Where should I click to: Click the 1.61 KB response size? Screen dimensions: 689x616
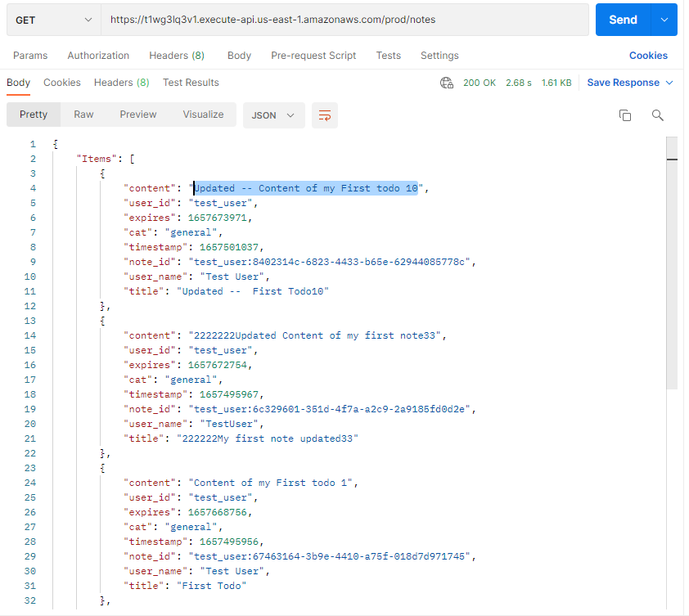point(556,83)
